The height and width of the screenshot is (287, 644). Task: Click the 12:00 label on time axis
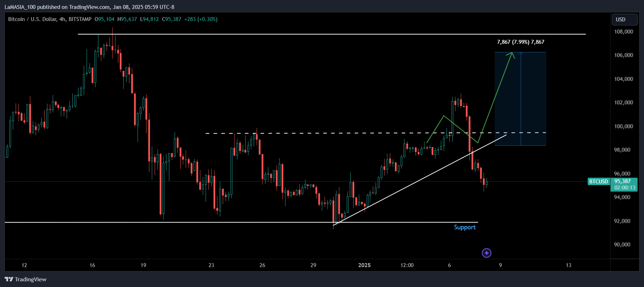407,265
